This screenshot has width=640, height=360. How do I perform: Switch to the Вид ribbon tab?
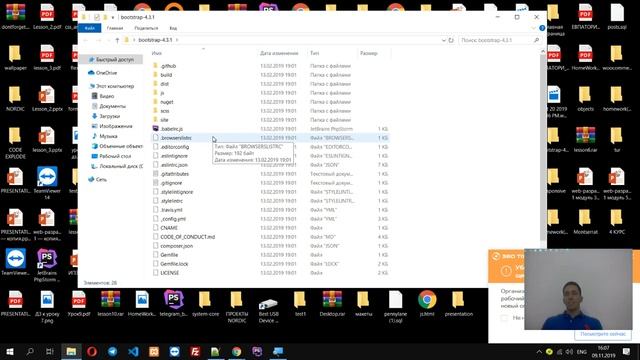tap(173, 28)
